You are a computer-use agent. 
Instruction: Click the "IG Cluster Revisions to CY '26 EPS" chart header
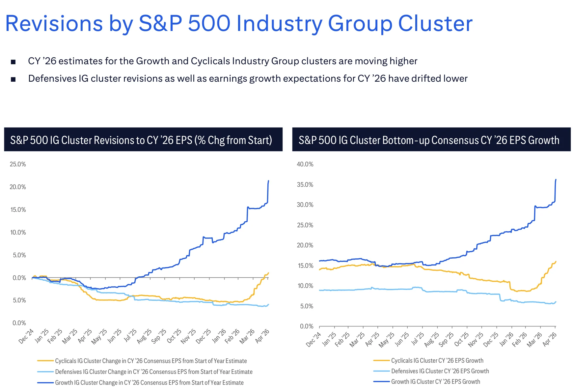143,140
